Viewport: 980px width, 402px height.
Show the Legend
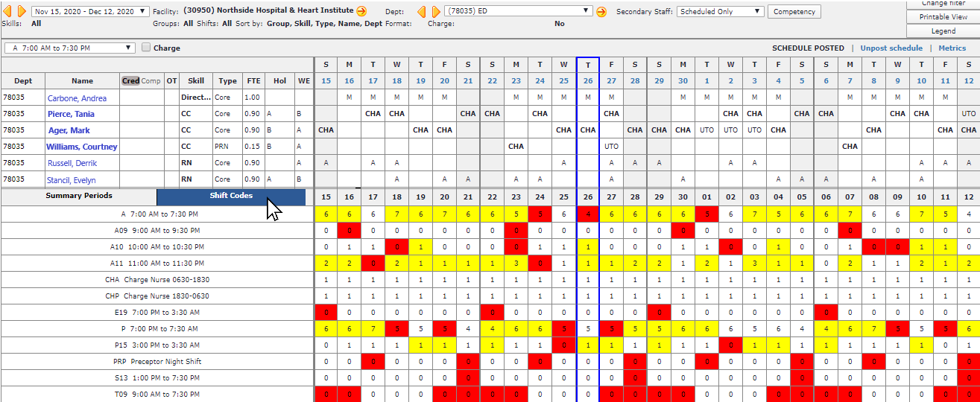943,31
